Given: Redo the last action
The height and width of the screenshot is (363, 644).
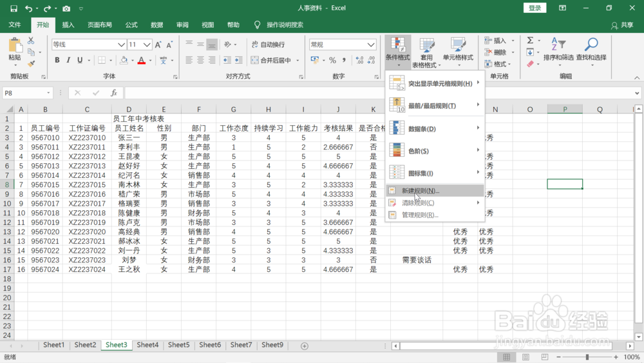Looking at the screenshot, I should coord(47,8).
